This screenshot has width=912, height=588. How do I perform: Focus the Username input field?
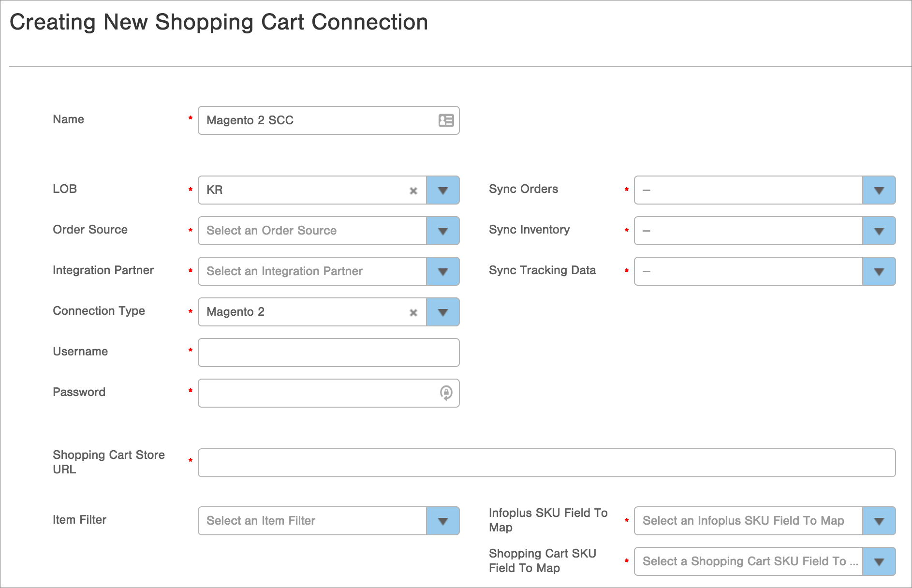(x=329, y=353)
